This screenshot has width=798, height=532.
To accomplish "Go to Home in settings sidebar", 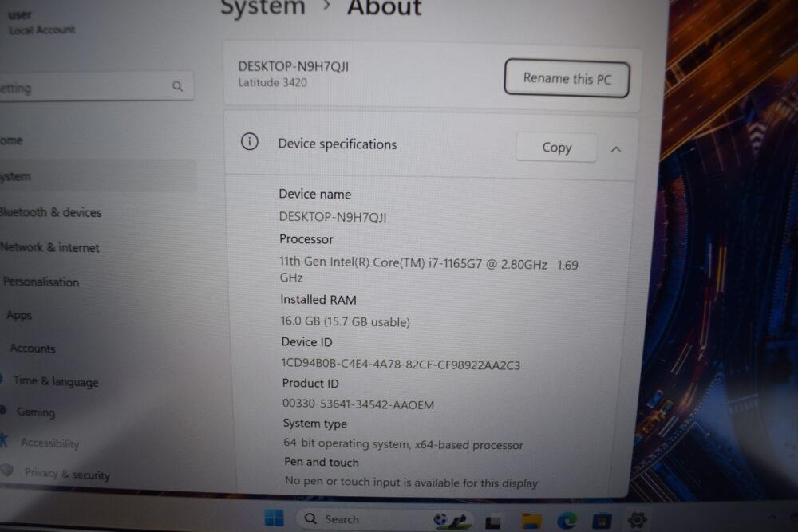I will point(12,140).
